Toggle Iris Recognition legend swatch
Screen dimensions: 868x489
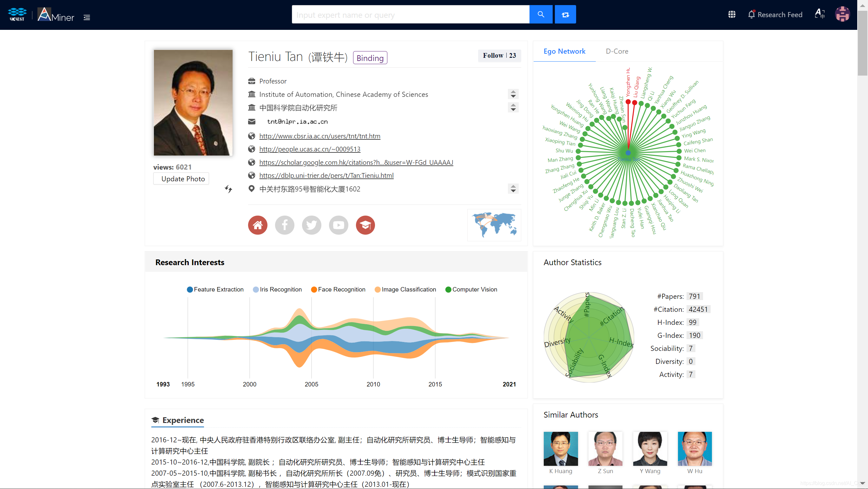(256, 289)
